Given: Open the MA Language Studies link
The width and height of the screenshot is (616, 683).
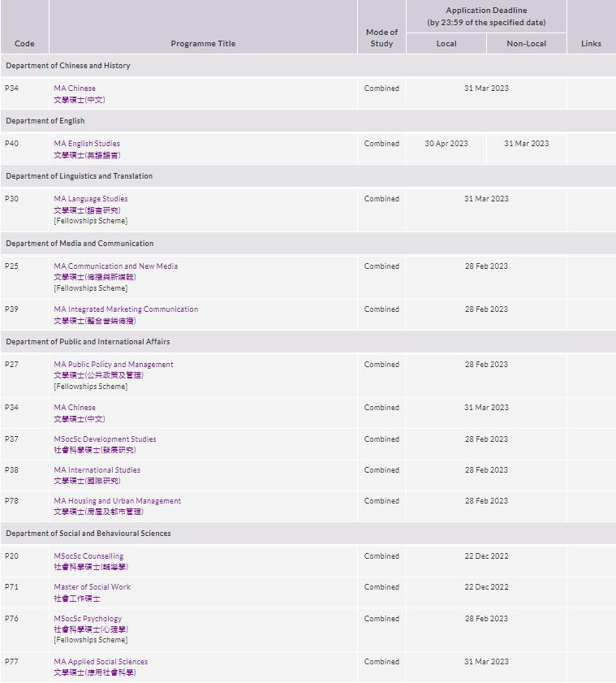Looking at the screenshot, I should (91, 199).
